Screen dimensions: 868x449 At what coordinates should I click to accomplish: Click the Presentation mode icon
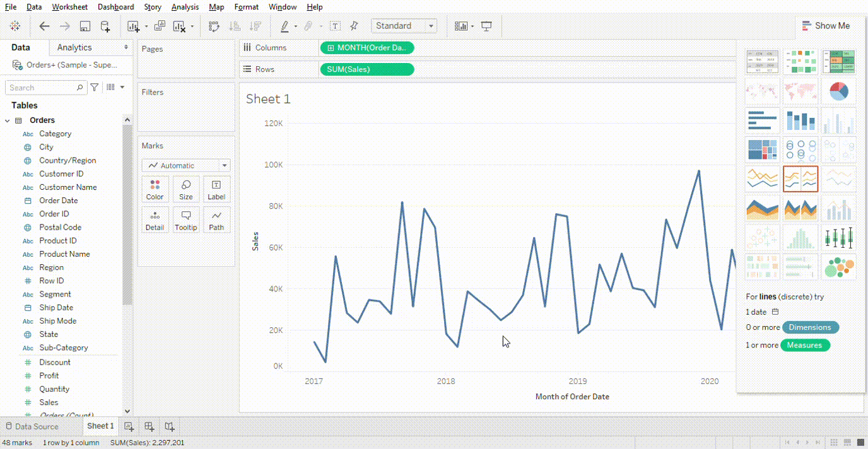click(x=486, y=26)
